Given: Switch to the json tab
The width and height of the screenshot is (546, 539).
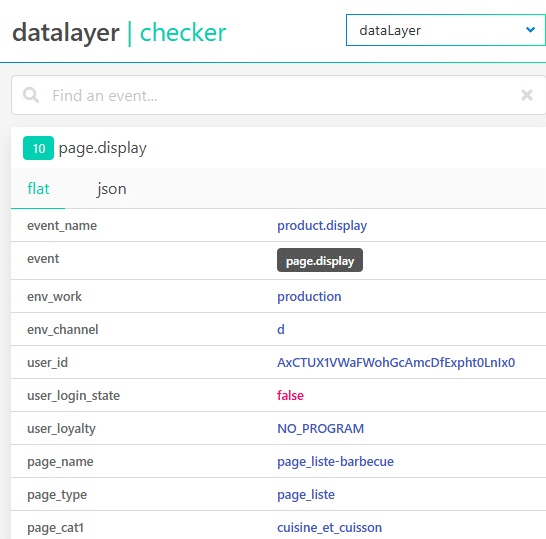Looking at the screenshot, I should (111, 189).
